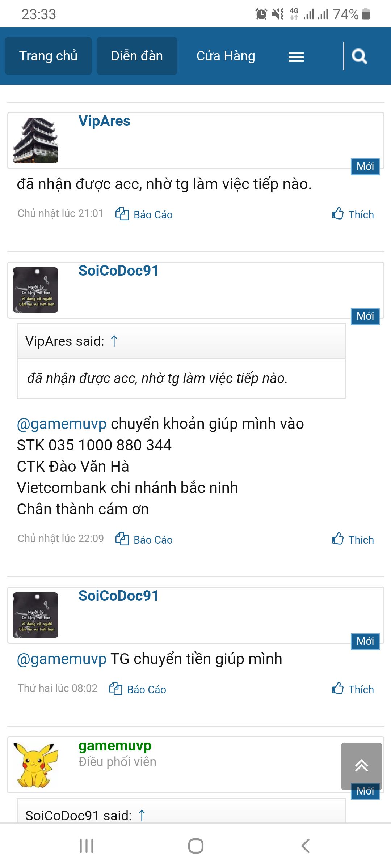Open the Diễn đàn tab
The width and height of the screenshot is (391, 868).
click(x=137, y=56)
